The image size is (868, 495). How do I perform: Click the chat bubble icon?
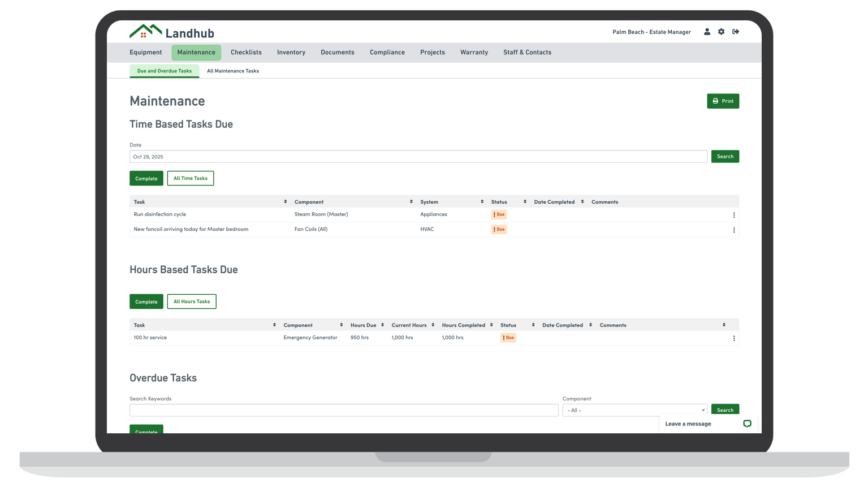(x=747, y=424)
